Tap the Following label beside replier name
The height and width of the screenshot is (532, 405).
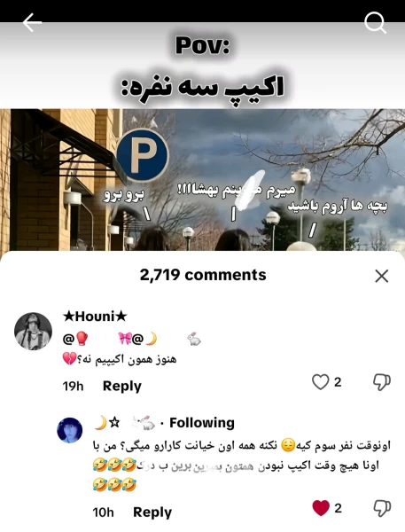coord(202,423)
